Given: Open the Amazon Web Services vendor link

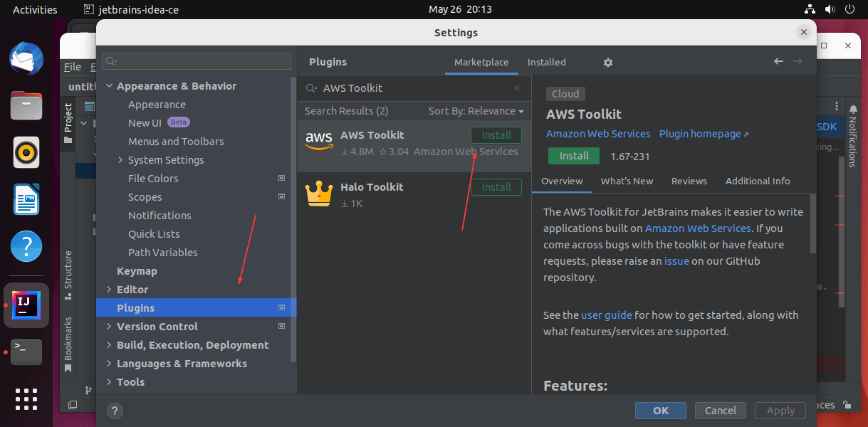Looking at the screenshot, I should point(598,134).
